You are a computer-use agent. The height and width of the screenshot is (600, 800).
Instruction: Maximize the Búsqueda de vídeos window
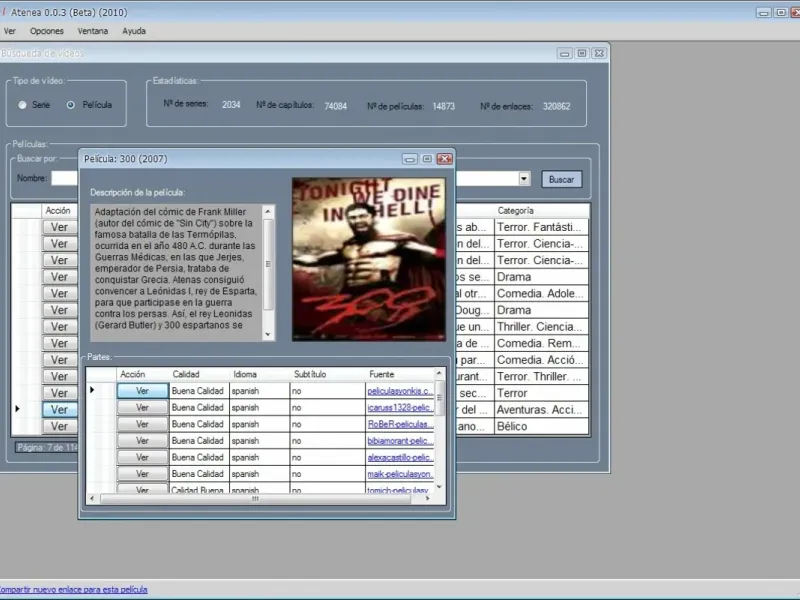coord(581,53)
